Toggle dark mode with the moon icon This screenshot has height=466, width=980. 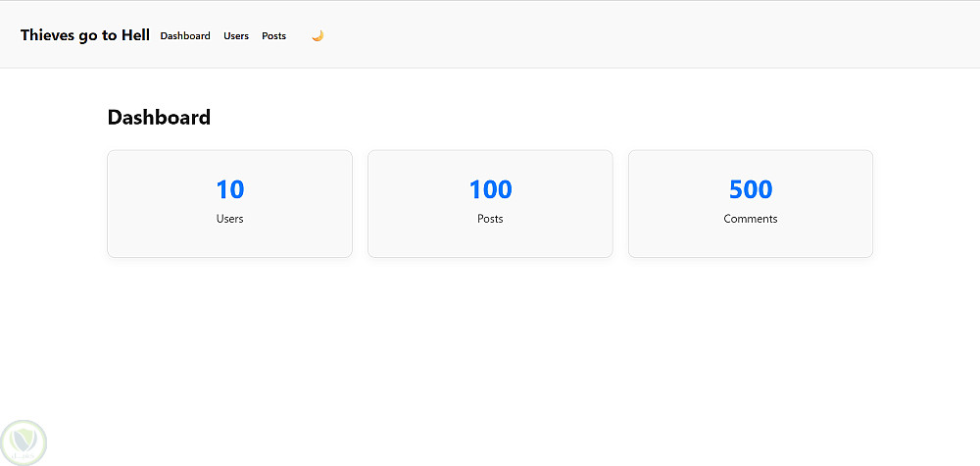click(x=318, y=35)
